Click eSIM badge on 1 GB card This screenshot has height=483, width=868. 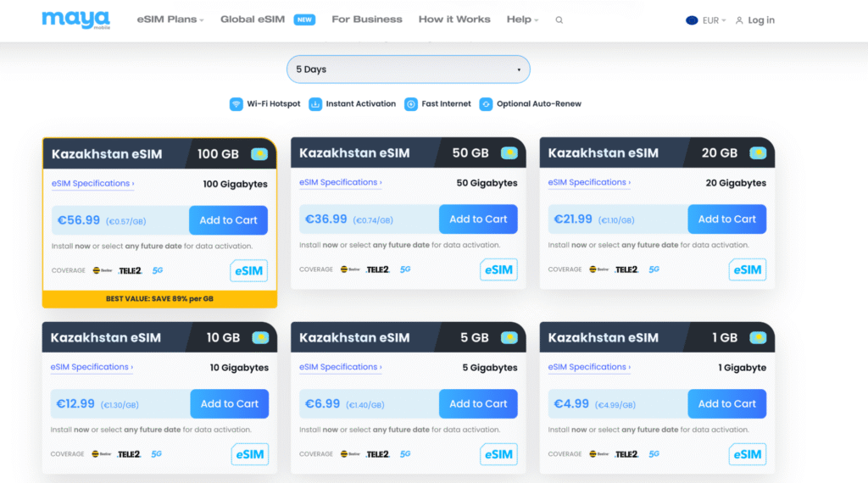(x=748, y=454)
